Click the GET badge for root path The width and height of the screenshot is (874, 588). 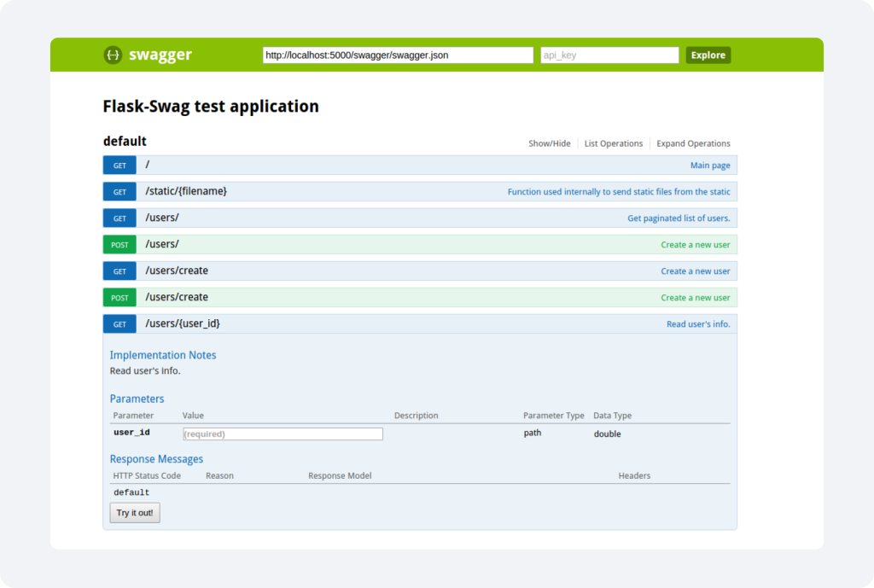(119, 166)
